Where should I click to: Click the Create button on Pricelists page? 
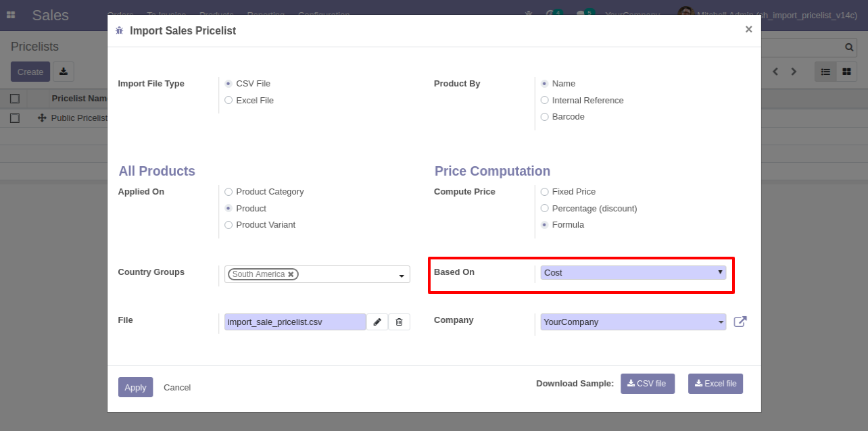click(x=30, y=72)
